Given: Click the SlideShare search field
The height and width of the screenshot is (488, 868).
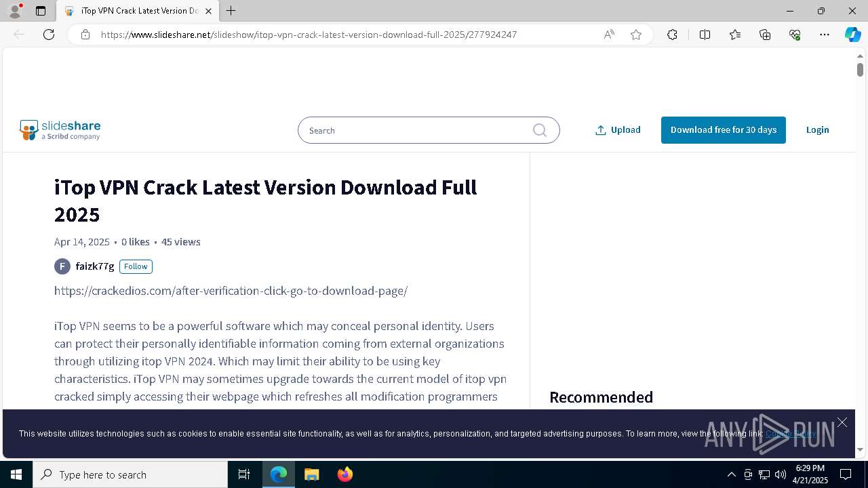Looking at the screenshot, I should [x=429, y=130].
